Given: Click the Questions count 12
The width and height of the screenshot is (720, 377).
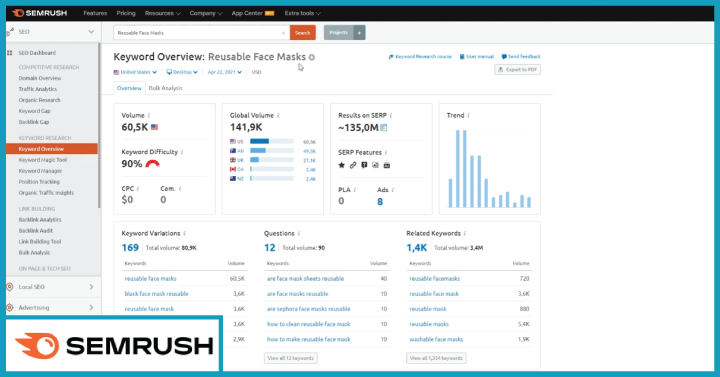Looking at the screenshot, I should click(x=270, y=248).
